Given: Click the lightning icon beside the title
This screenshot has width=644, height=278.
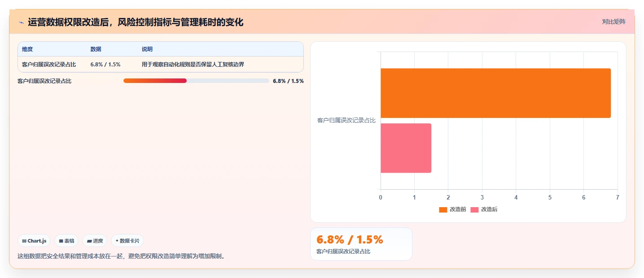Looking at the screenshot, I should click(x=21, y=22).
